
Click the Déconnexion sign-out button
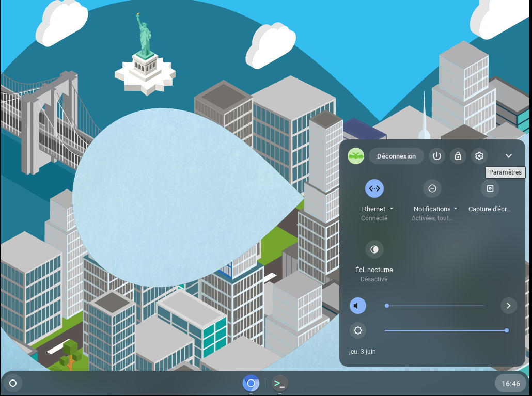pos(396,156)
